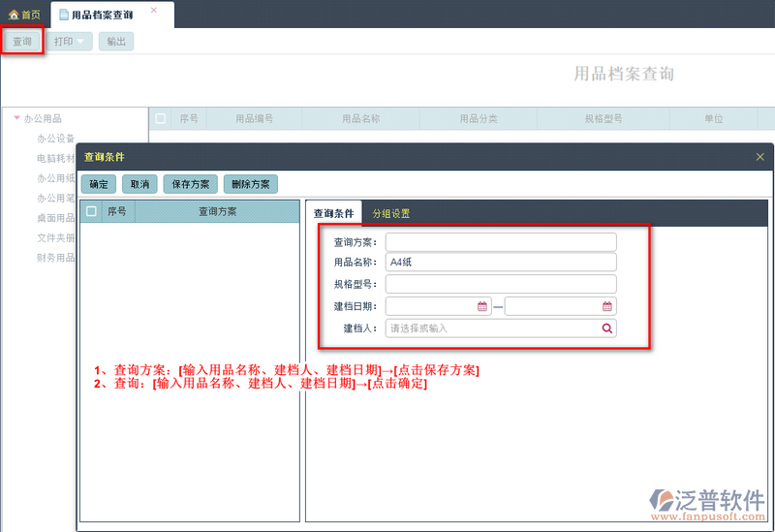
Task: Select 电脑耗材 in the category tree
Action: 55,158
